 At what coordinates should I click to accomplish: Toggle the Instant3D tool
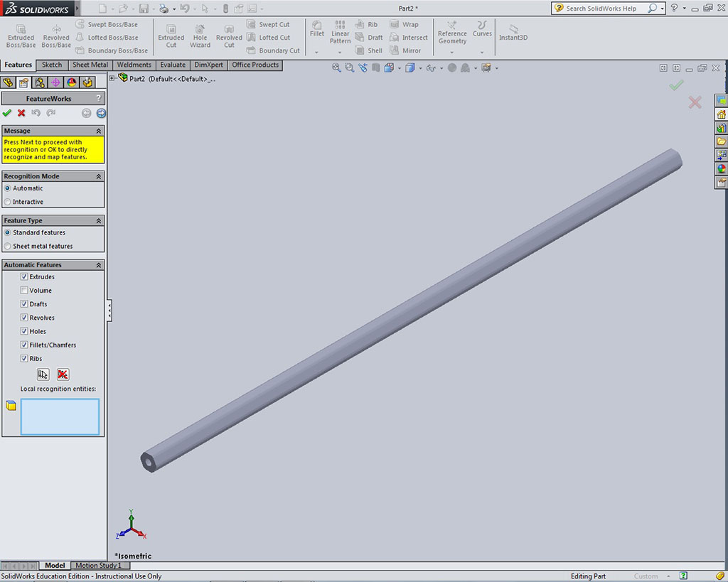click(x=513, y=33)
